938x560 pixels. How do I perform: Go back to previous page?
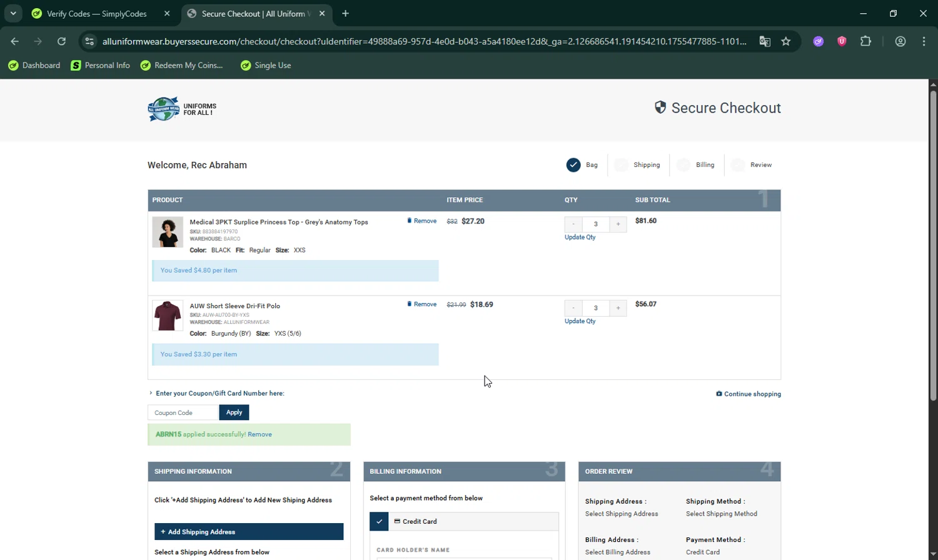click(x=15, y=41)
